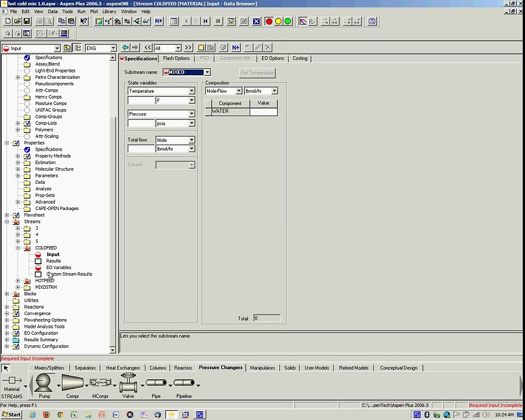Toggle the folder tree view icon

[78, 48]
